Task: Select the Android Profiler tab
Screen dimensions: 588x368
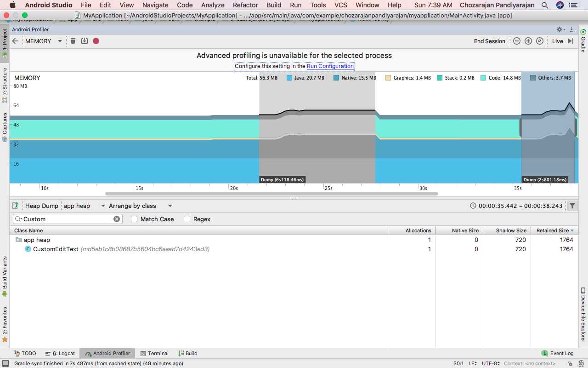Action: pos(108,353)
